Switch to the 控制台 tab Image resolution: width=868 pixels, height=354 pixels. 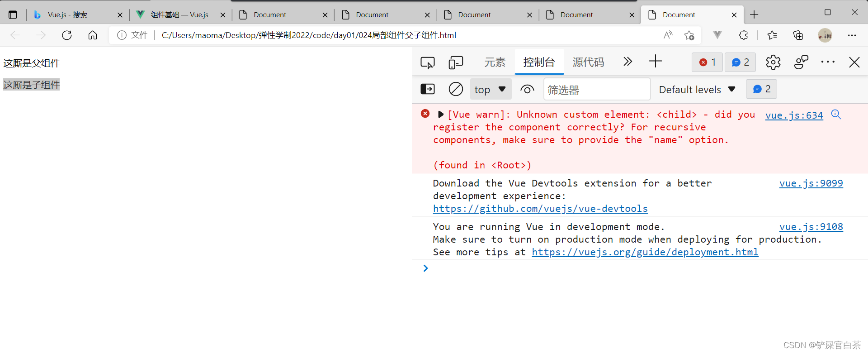(x=539, y=62)
